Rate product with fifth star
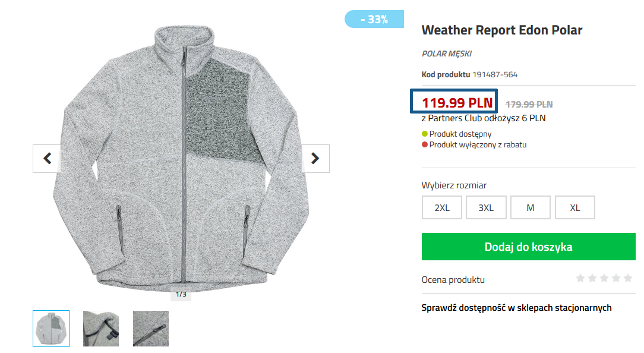Screen dimensions: 644x353 pos(628,279)
